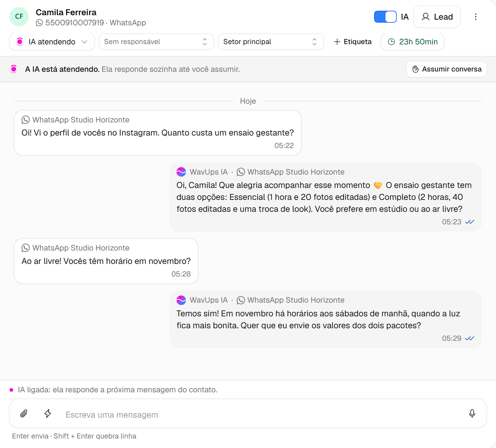Click the reply starting 'Oi, Camila! Que alegria'
The height and width of the screenshot is (448, 496).
[x=325, y=197]
